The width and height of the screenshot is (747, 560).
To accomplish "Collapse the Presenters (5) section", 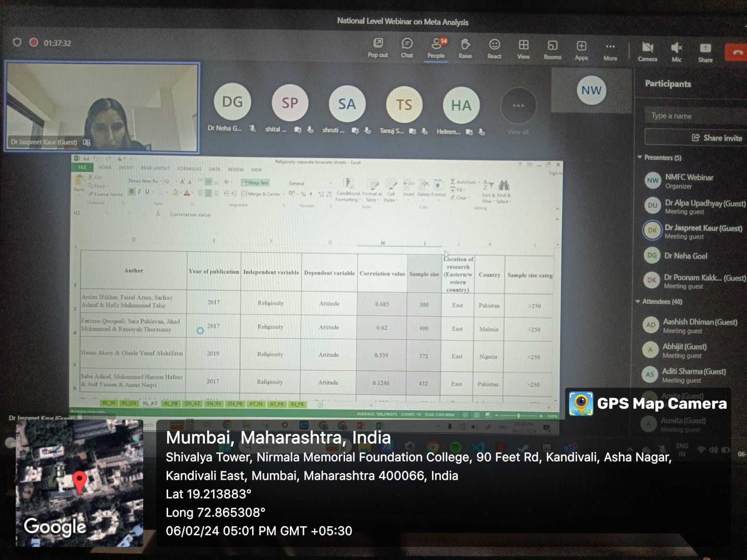I will 640,157.
